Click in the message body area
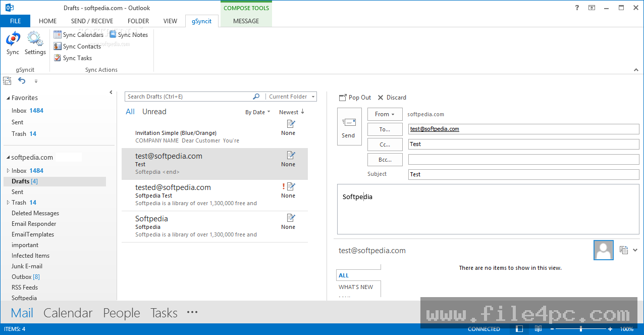The width and height of the screenshot is (644, 335). click(488, 210)
